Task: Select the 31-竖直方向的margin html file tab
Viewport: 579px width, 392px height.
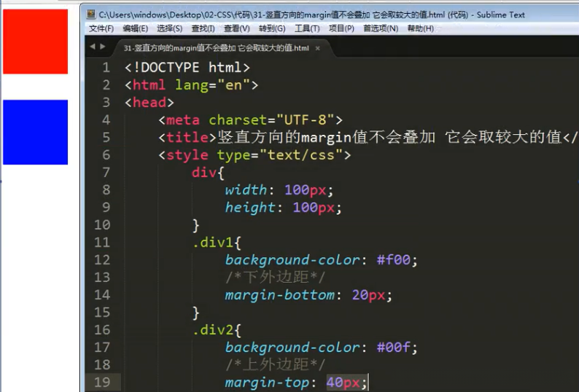Action: 216,48
